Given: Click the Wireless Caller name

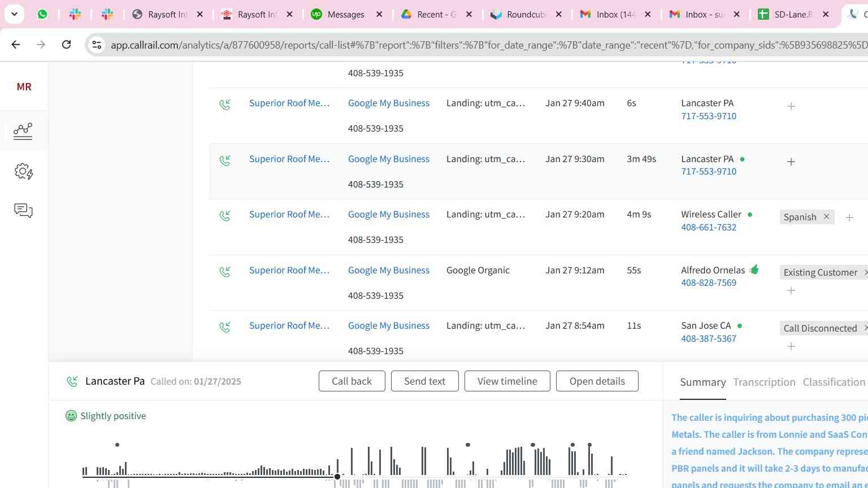Looking at the screenshot, I should click(x=711, y=214).
